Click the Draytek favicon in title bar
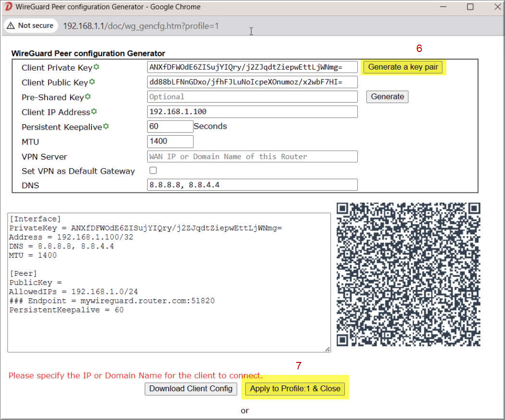The width and height of the screenshot is (505, 420). click(8, 7)
